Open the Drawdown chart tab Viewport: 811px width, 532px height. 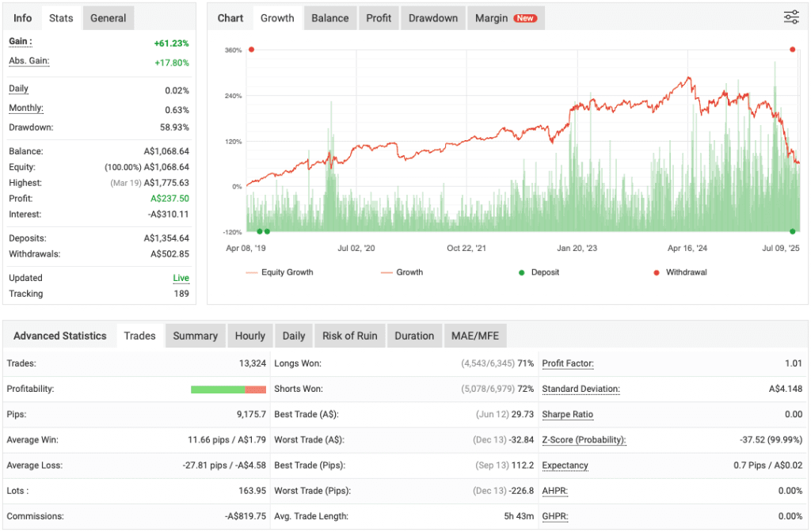(432, 17)
